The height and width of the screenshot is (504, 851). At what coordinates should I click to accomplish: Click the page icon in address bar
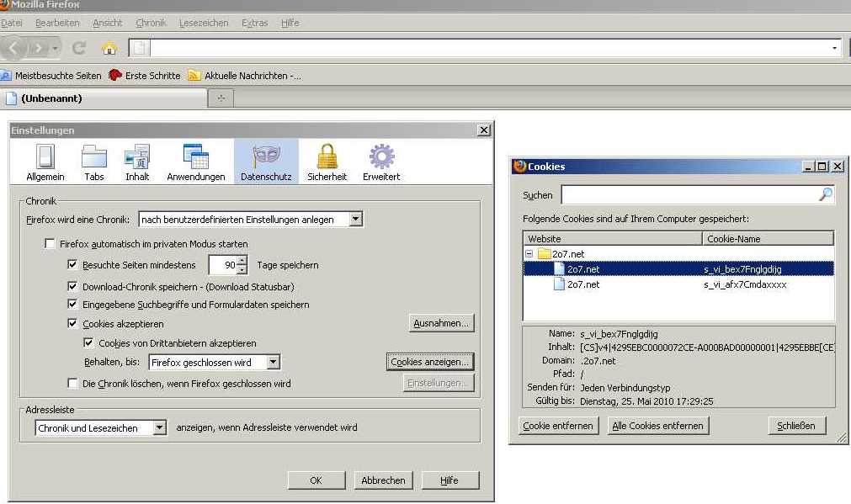tap(140, 48)
